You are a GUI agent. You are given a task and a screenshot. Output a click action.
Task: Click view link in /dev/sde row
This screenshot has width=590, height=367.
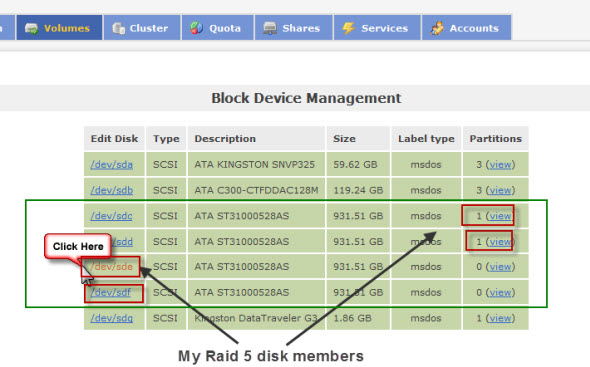click(500, 267)
